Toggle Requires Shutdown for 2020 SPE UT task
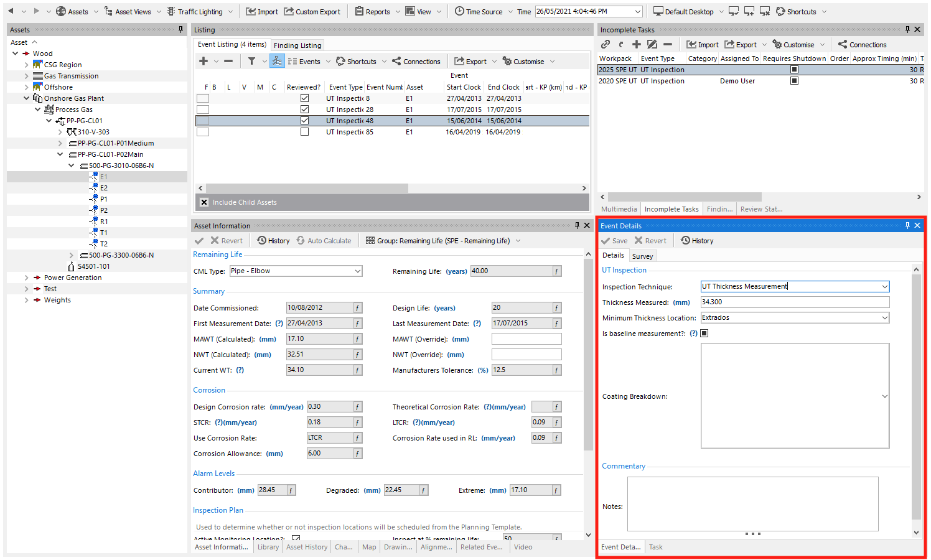 click(x=794, y=81)
